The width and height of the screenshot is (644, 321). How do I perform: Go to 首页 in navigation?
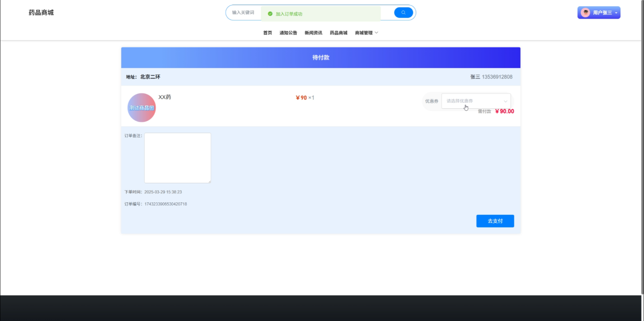click(267, 33)
